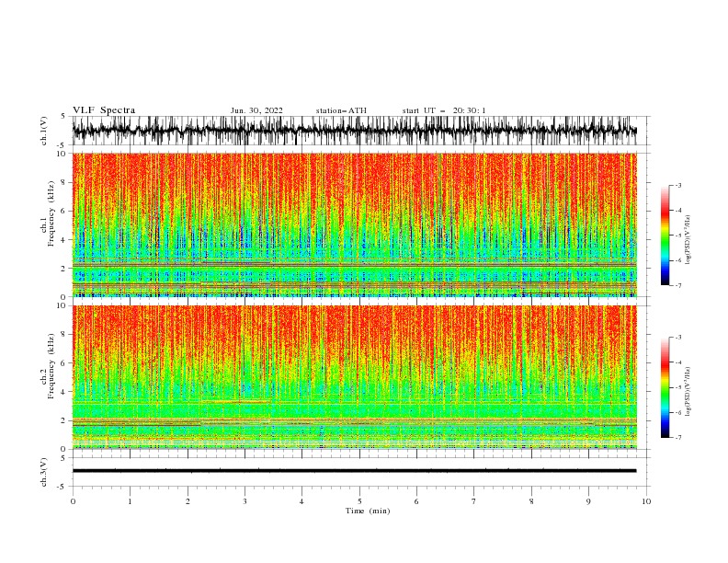Select the date text "Jun. 30, 2022"

tap(256, 110)
